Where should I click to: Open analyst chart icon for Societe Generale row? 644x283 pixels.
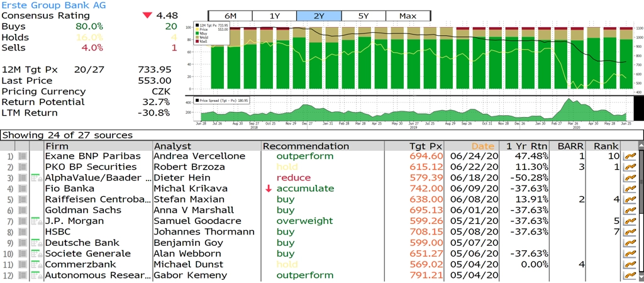pos(629,254)
